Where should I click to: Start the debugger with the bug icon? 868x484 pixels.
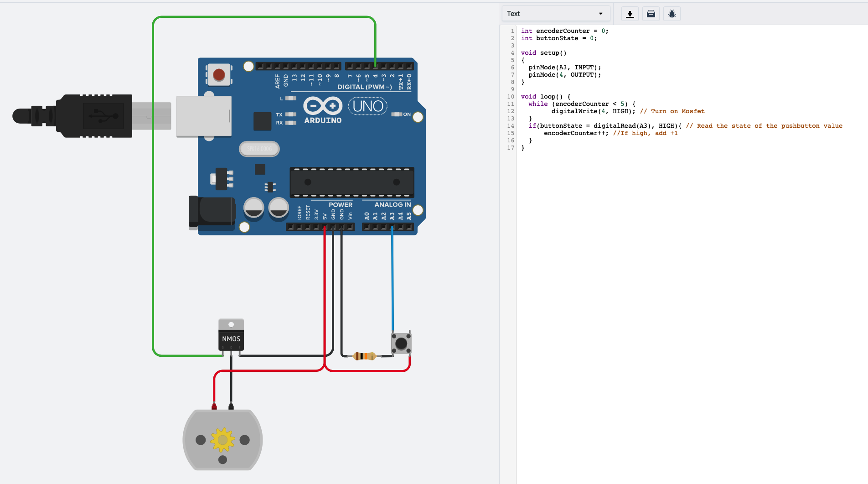pyautogui.click(x=672, y=14)
